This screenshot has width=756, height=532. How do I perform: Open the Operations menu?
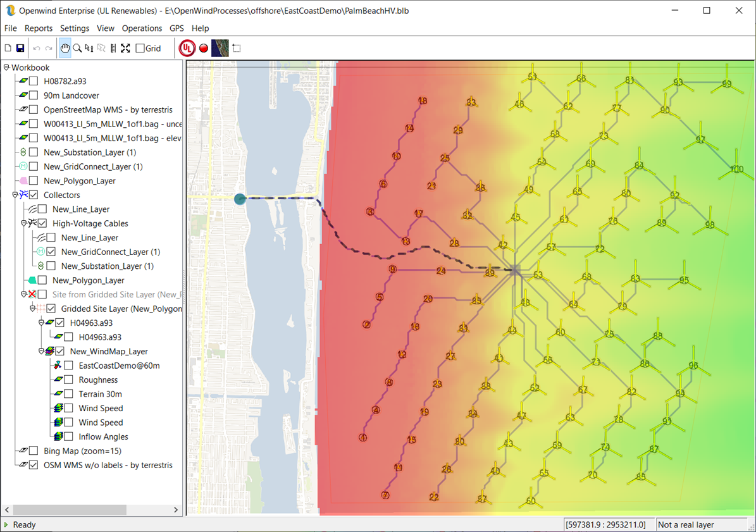(x=142, y=28)
